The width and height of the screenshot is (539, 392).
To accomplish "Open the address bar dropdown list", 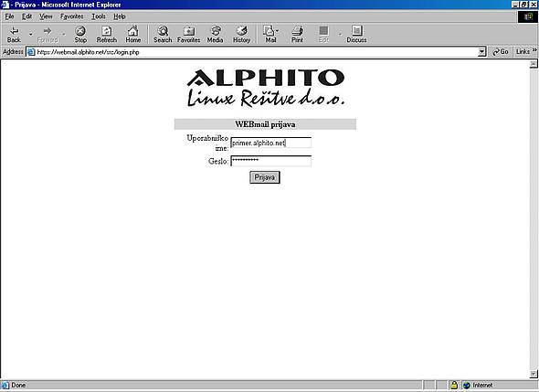I will click(x=482, y=52).
